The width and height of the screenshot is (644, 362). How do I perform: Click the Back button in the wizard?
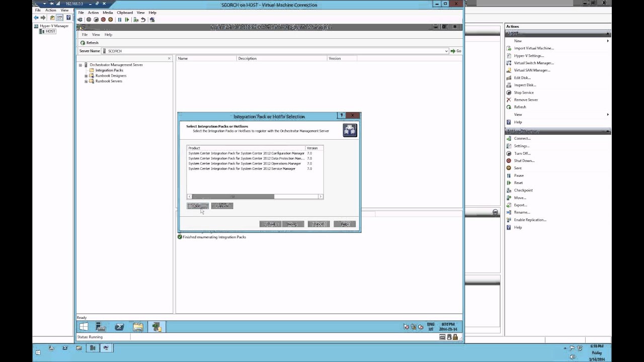pyautogui.click(x=270, y=224)
